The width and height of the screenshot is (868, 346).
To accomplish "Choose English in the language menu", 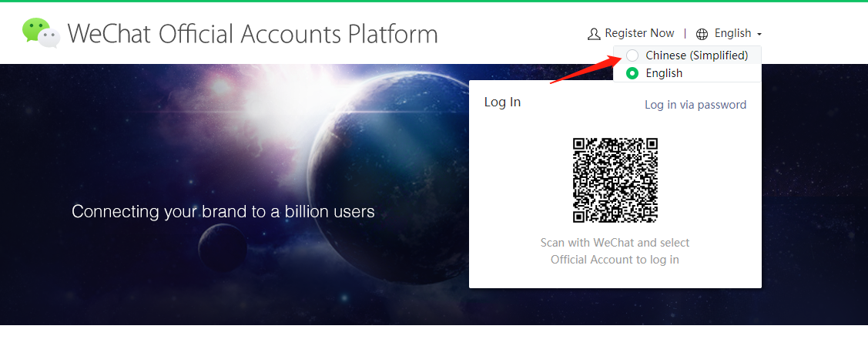I will 687,73.
